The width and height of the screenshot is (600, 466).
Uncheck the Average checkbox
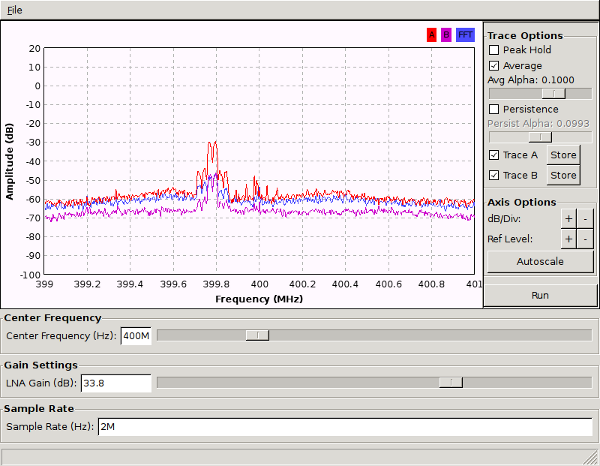[x=494, y=66]
